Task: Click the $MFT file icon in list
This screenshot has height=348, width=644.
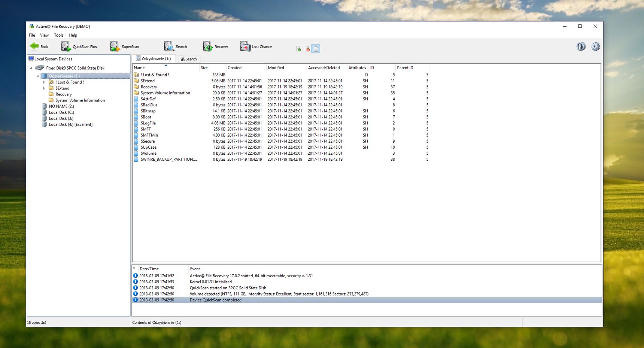Action: [x=137, y=129]
